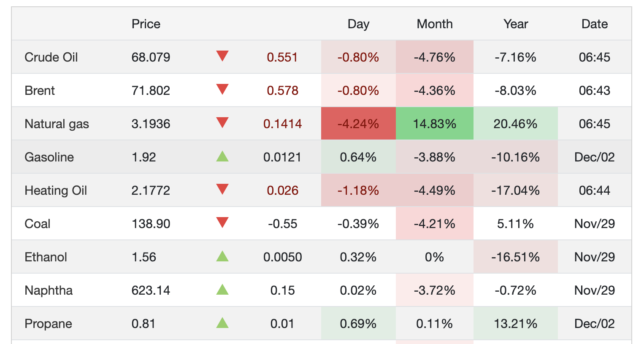
Task: Open the Propane commodity link
Action: (x=49, y=323)
